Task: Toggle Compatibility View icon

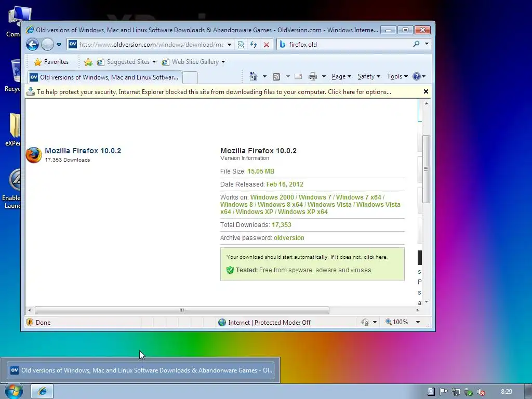Action: click(x=241, y=45)
